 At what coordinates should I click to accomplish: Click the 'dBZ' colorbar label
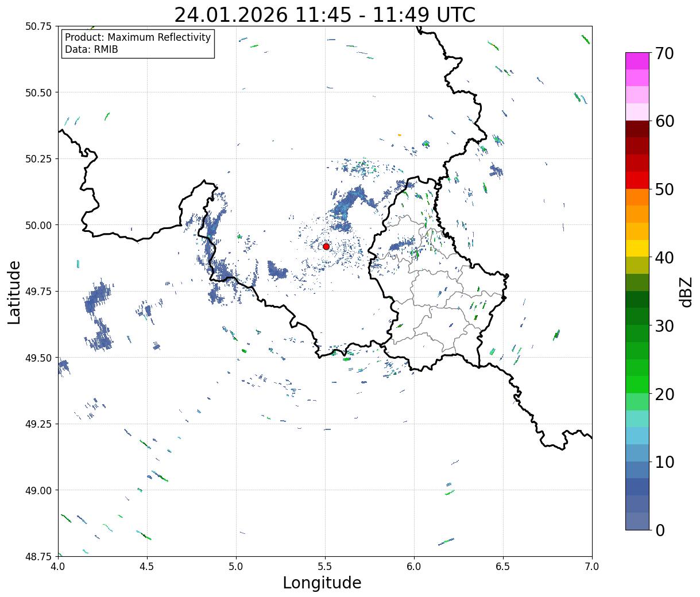(686, 291)
